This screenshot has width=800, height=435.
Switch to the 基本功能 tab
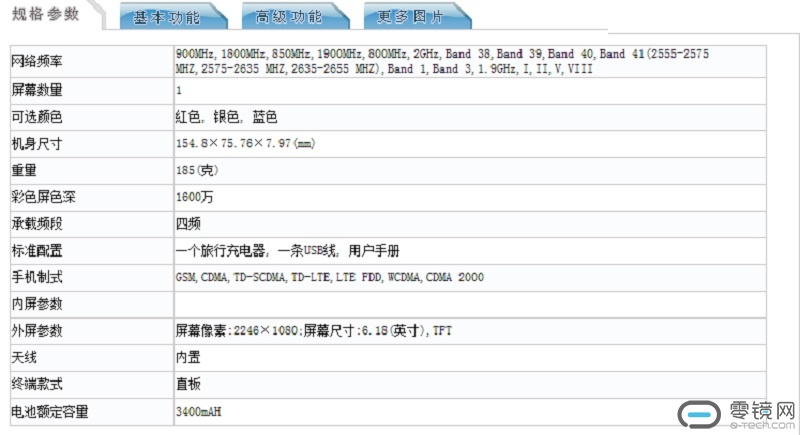[167, 17]
